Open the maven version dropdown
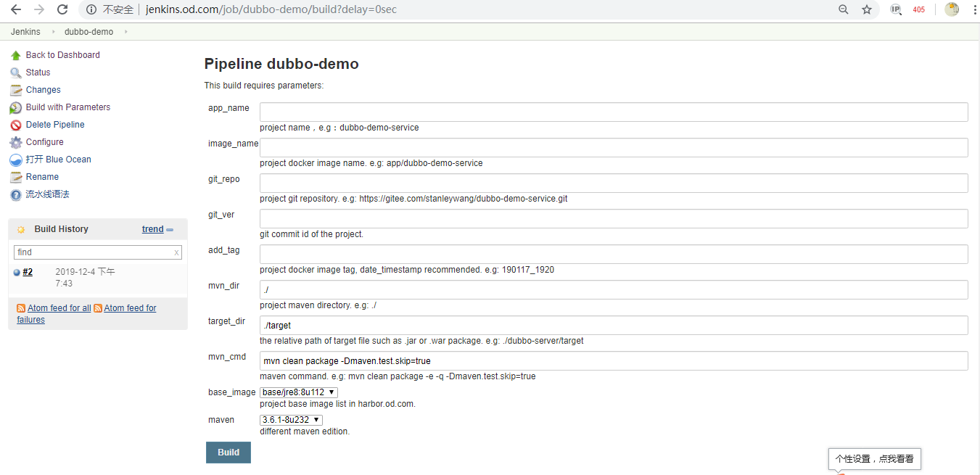The height and width of the screenshot is (475, 980). pyautogui.click(x=291, y=420)
